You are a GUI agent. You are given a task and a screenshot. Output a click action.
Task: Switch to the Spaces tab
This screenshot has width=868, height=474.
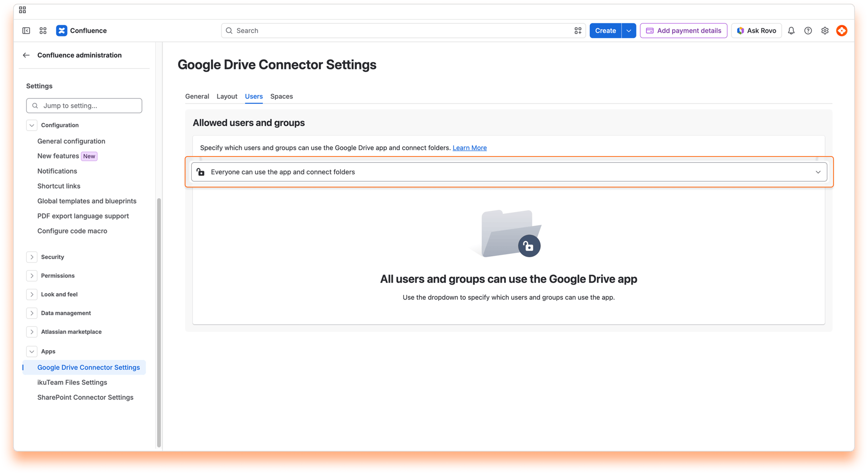click(x=282, y=96)
